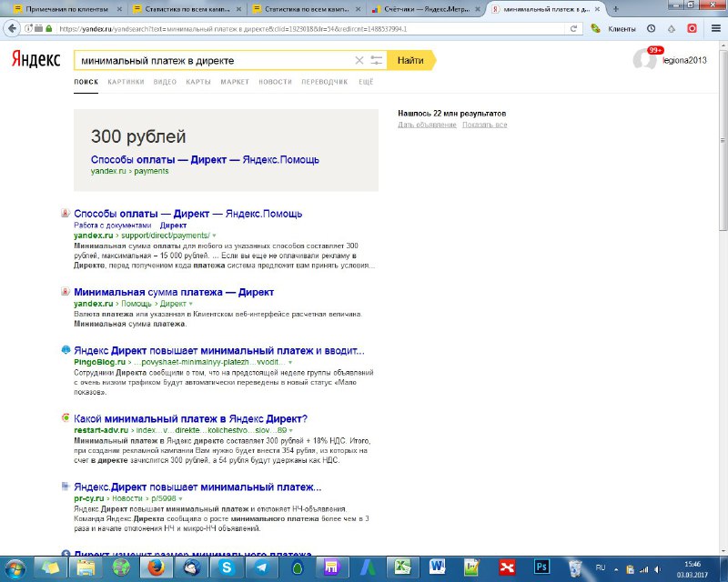Select the Картинки search tab
Image resolution: width=728 pixels, height=582 pixels.
click(126, 82)
